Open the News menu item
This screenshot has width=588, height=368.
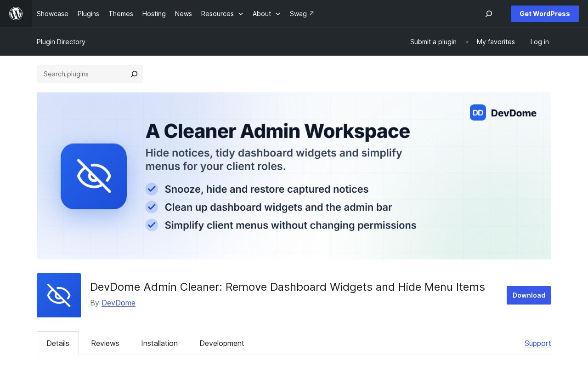183,14
